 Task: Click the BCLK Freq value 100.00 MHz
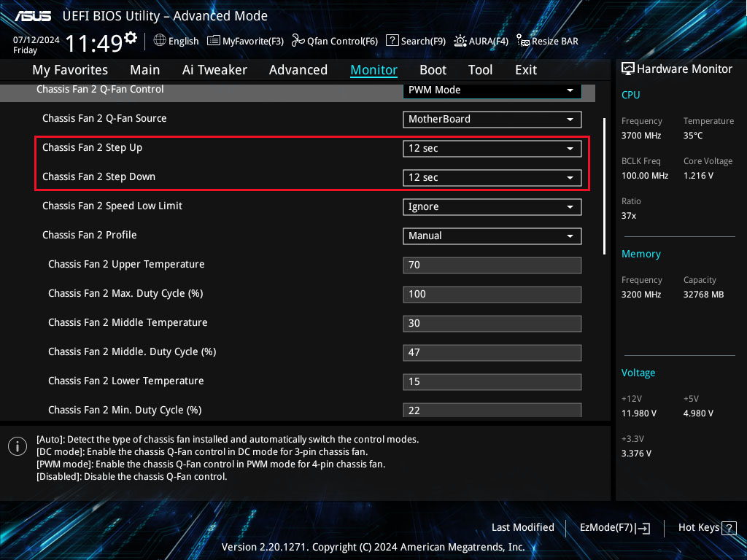tap(645, 175)
